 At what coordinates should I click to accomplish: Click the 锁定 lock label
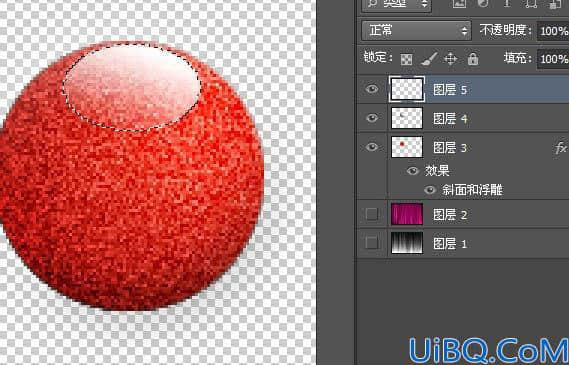point(378,58)
